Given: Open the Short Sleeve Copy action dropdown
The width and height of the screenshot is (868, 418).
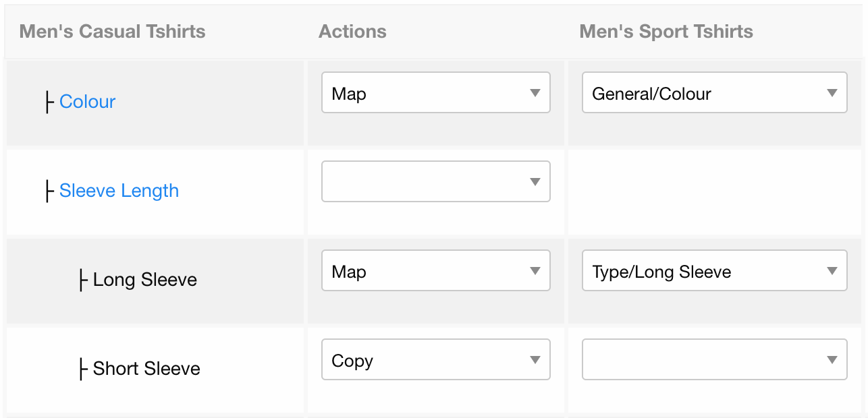Looking at the screenshot, I should pos(436,359).
